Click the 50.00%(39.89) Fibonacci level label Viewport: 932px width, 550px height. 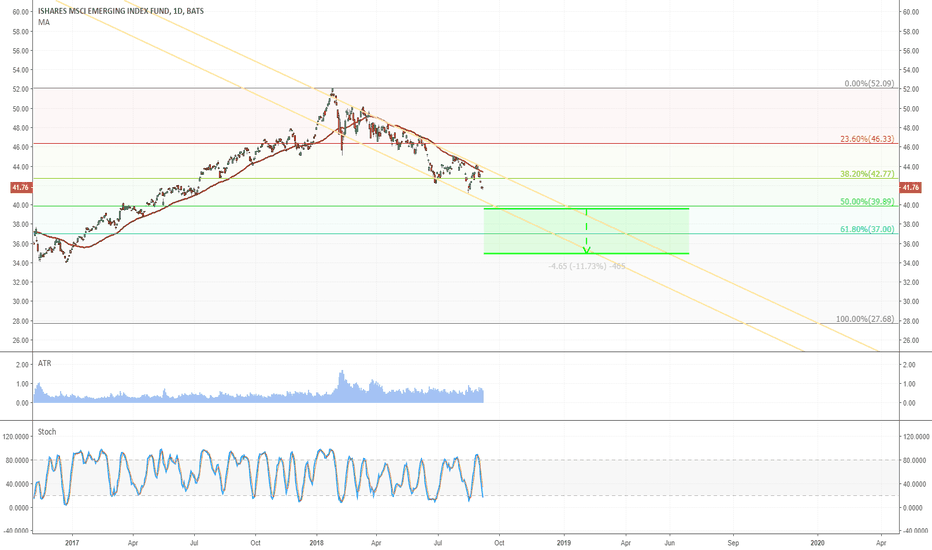(867, 202)
